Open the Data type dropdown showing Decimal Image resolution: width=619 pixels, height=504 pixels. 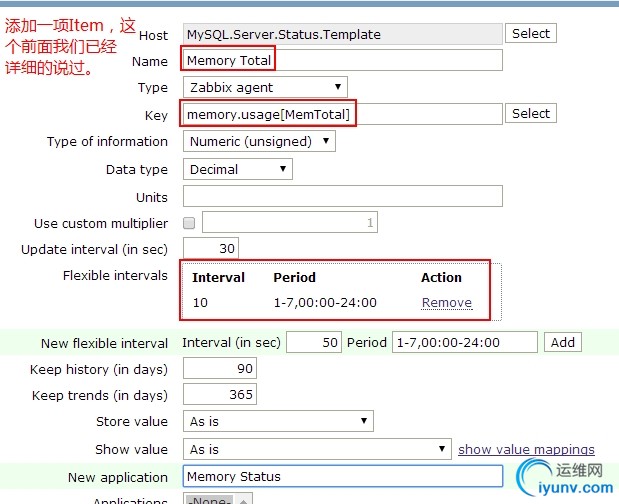238,169
